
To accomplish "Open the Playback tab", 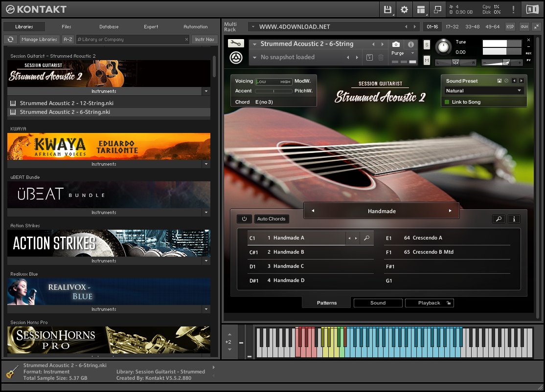I will pos(429,303).
